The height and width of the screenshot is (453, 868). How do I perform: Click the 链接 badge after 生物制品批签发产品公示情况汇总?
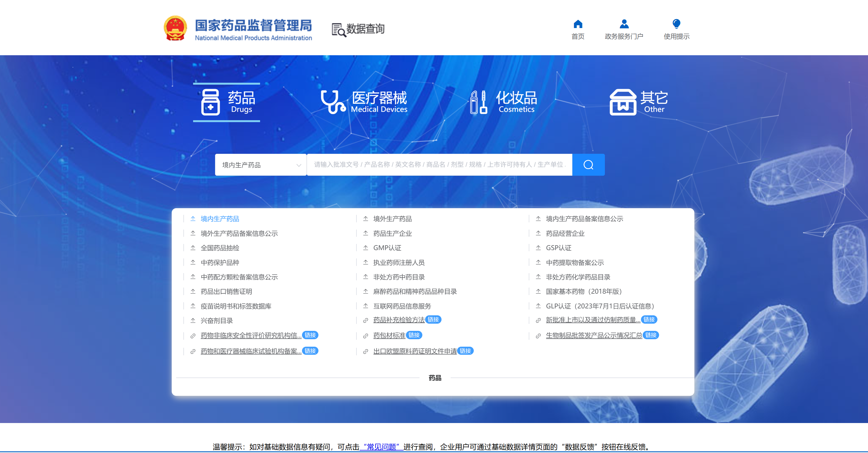tap(651, 335)
